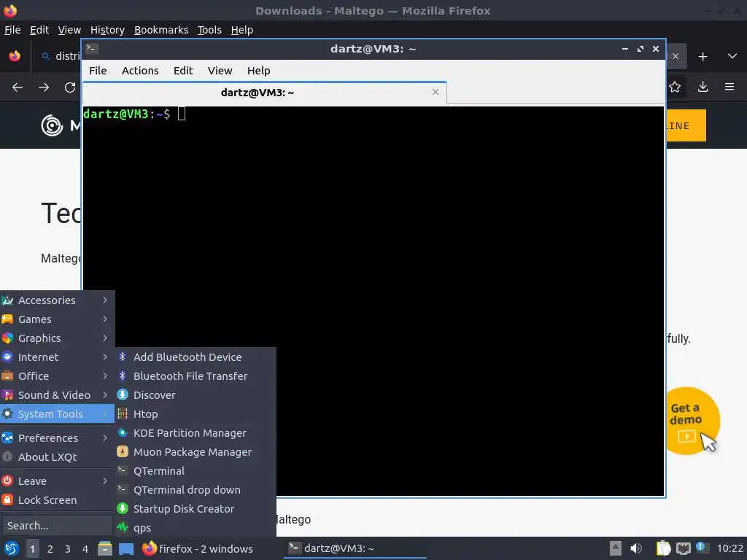Switch to the firefox - 2 windows task

(x=197, y=548)
